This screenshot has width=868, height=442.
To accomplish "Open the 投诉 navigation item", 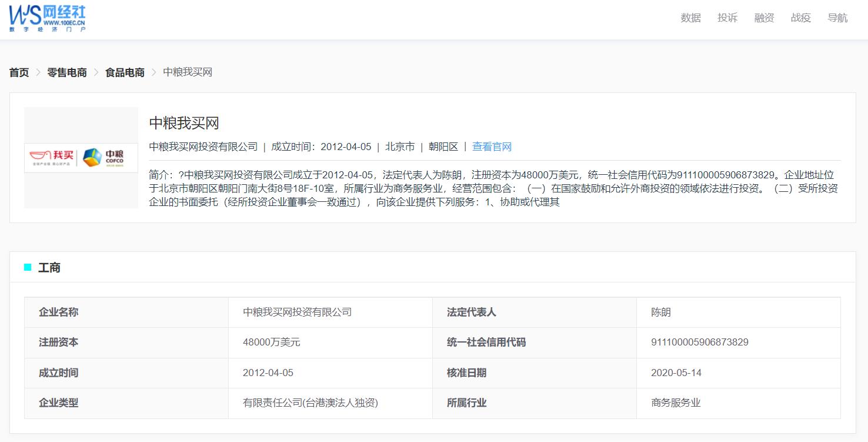I will (x=727, y=18).
